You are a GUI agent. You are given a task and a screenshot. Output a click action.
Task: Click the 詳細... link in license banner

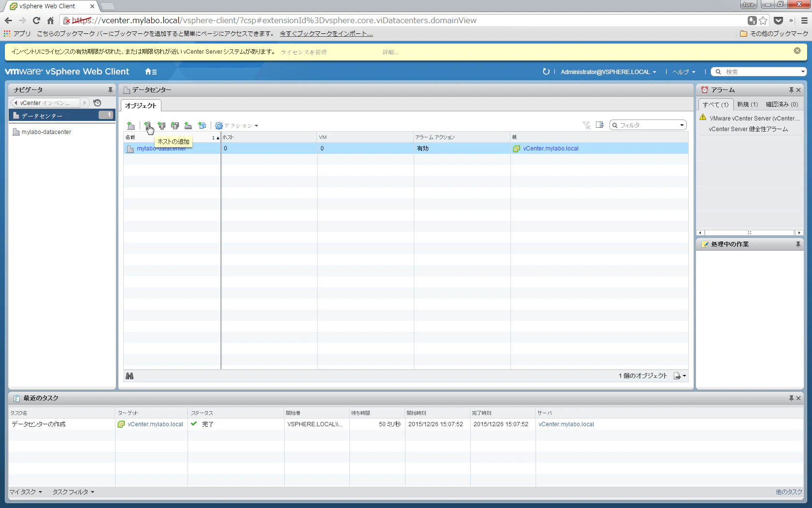coord(390,52)
